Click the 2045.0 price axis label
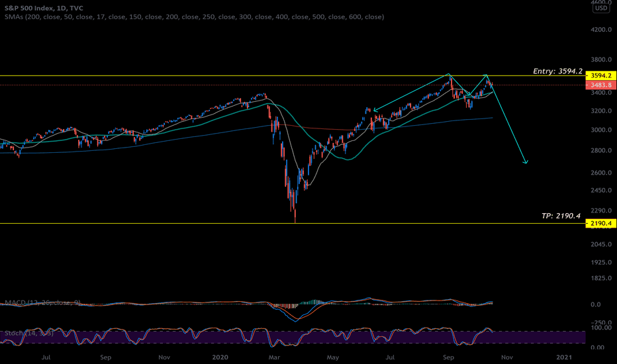 601,244
